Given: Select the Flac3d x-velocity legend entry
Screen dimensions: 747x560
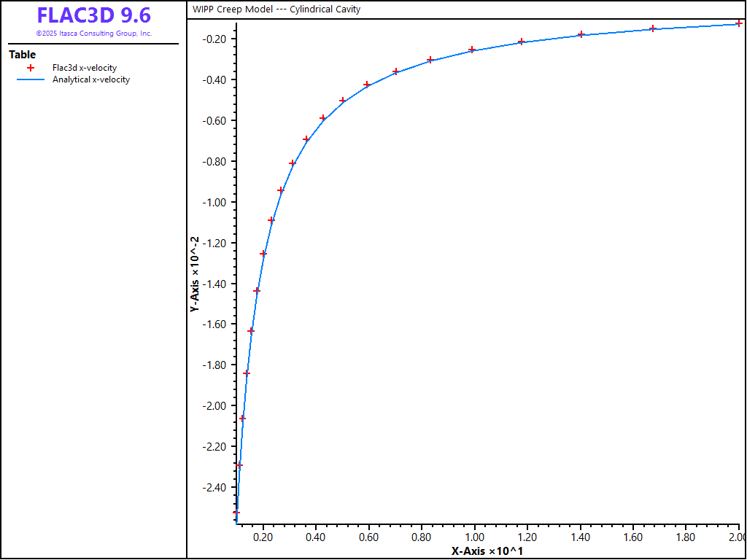Looking at the screenshot, I should (85, 68).
